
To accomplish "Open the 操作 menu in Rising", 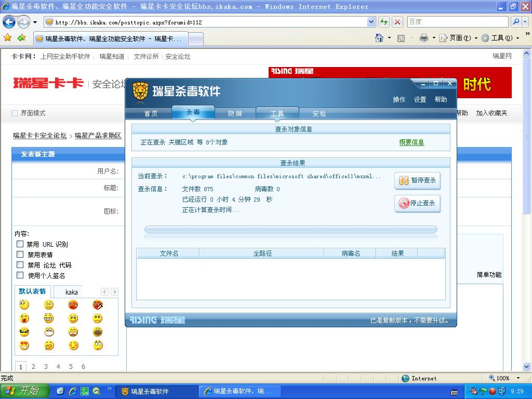I will pyautogui.click(x=399, y=99).
